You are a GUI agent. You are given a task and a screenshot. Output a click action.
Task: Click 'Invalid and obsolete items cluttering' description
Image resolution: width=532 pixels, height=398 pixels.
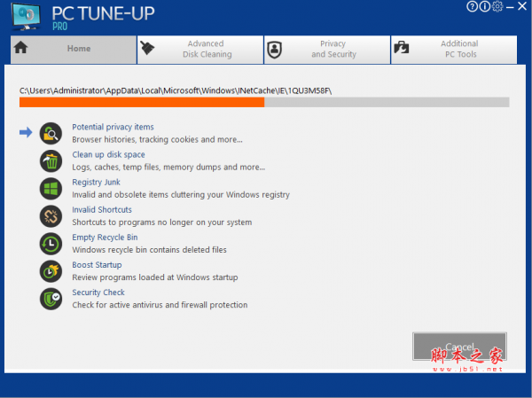coord(181,195)
